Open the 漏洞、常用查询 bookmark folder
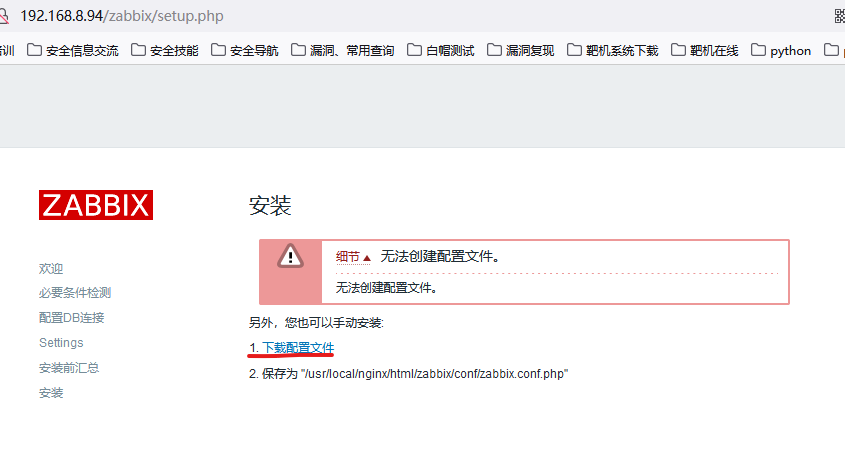Image resolution: width=845 pixels, height=473 pixels. click(343, 51)
